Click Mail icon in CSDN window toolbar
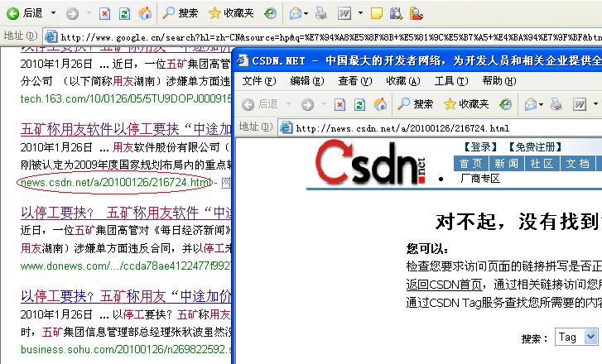Image resolution: width=602 pixels, height=364 pixels. [x=531, y=104]
